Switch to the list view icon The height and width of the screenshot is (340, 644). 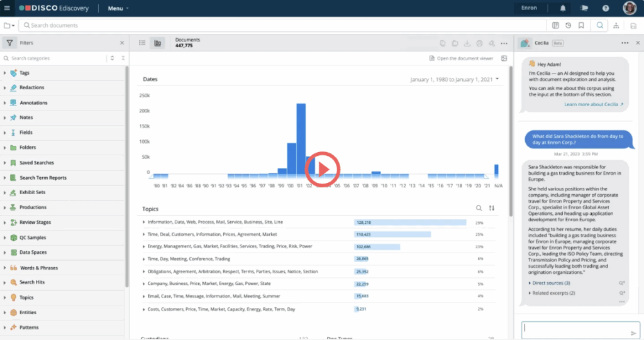point(142,43)
